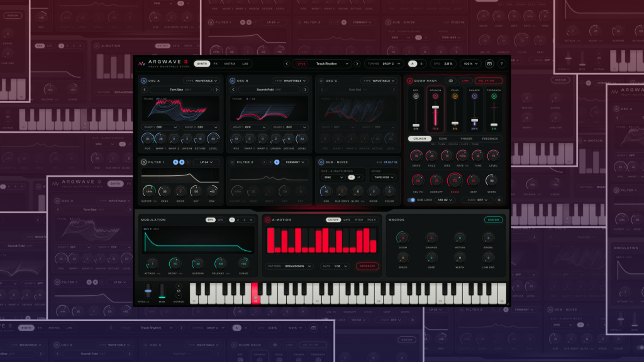
Task: Open the Filter 1 LP 24 dropdown
Action: (x=206, y=162)
